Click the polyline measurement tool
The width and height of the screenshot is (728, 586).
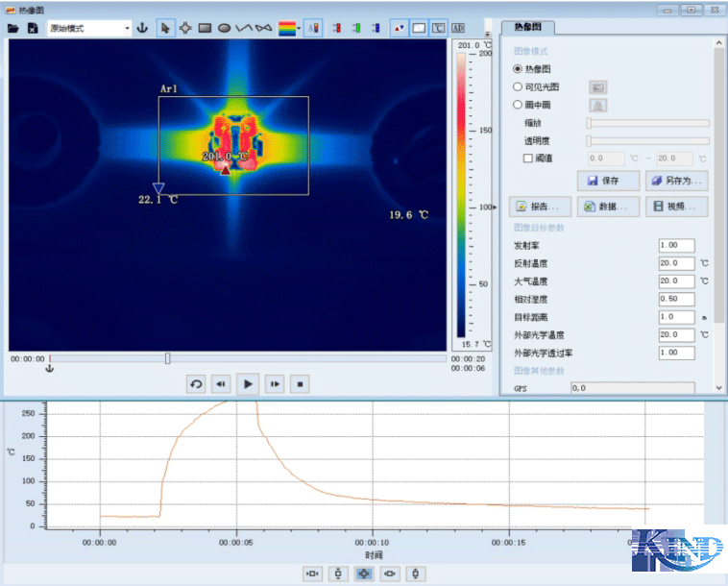(x=243, y=29)
